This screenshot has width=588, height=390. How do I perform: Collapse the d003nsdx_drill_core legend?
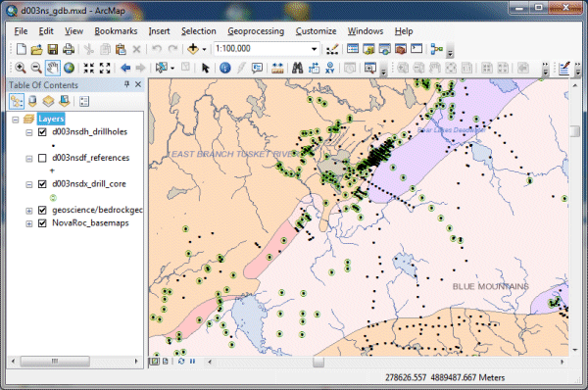(x=28, y=185)
